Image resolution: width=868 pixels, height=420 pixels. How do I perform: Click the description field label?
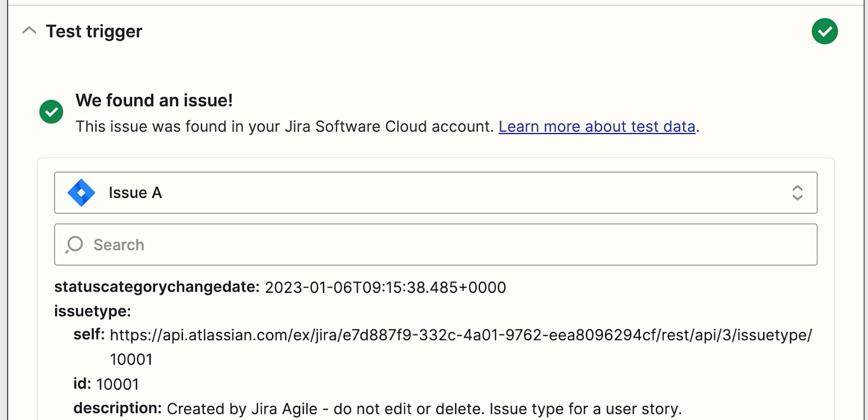[x=118, y=408]
